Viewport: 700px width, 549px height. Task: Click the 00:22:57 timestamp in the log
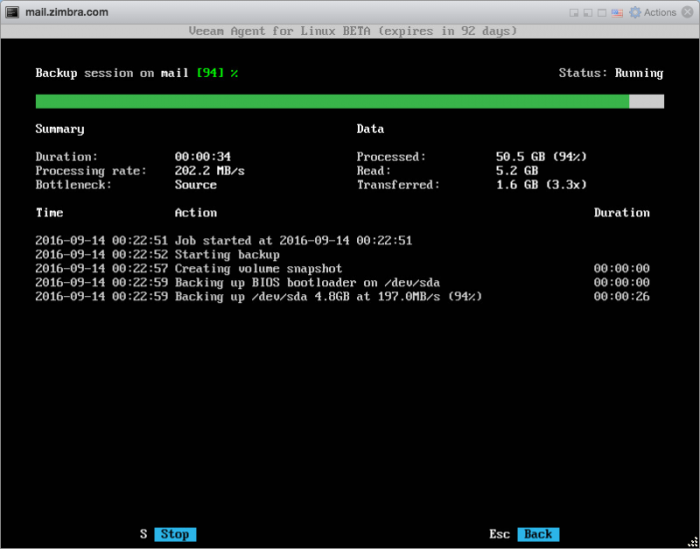click(x=140, y=268)
